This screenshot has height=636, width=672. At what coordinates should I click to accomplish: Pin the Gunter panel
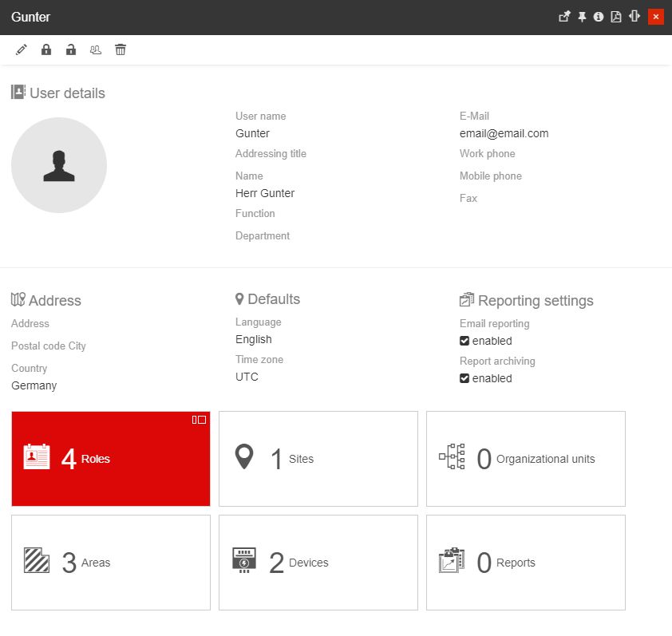582,17
